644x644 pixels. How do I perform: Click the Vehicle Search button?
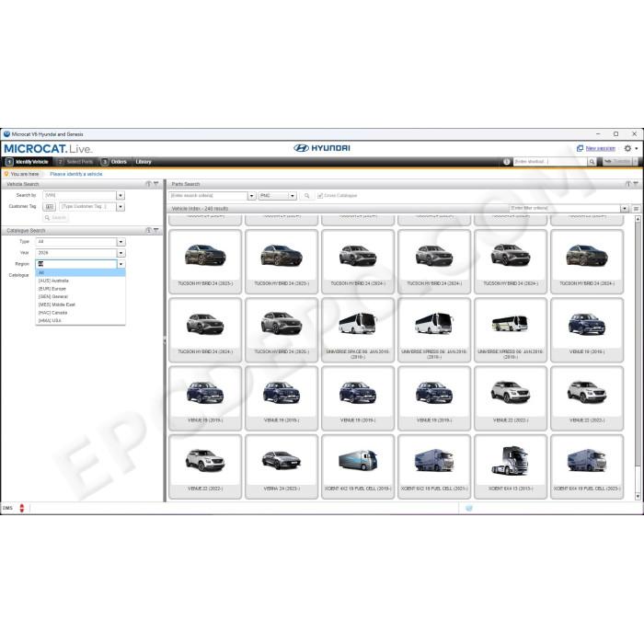point(55,218)
